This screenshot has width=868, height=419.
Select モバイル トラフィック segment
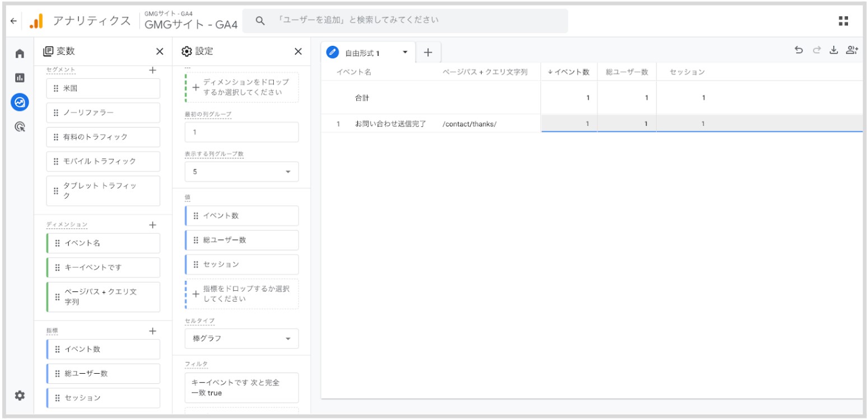coord(103,161)
